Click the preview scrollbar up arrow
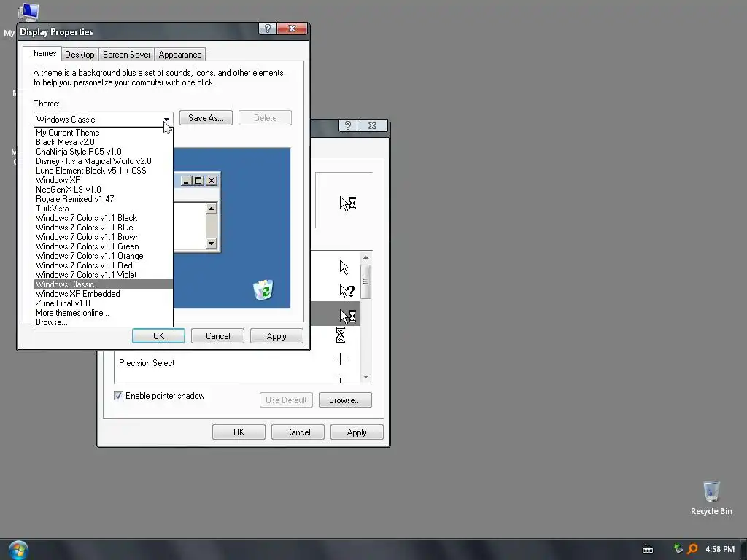747x560 pixels. click(x=212, y=209)
